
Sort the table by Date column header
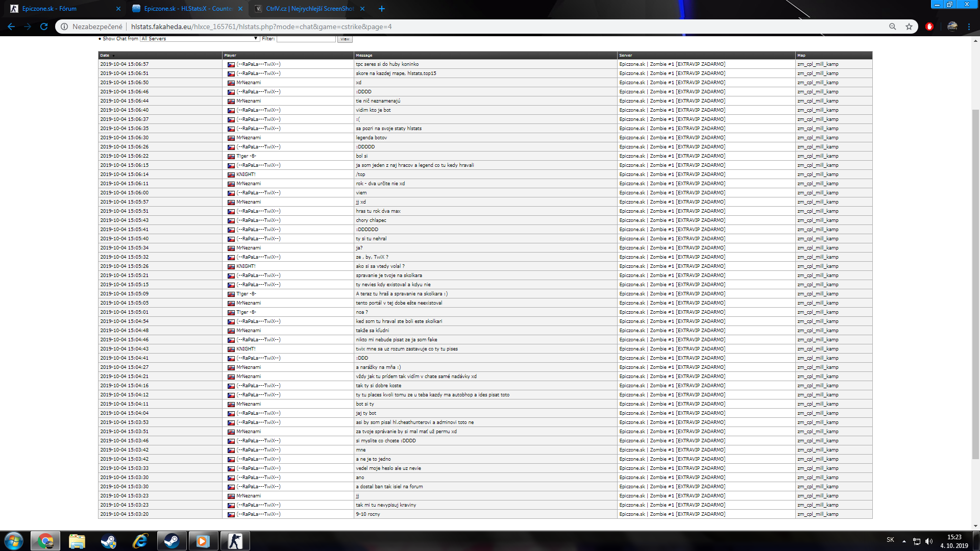coord(105,55)
